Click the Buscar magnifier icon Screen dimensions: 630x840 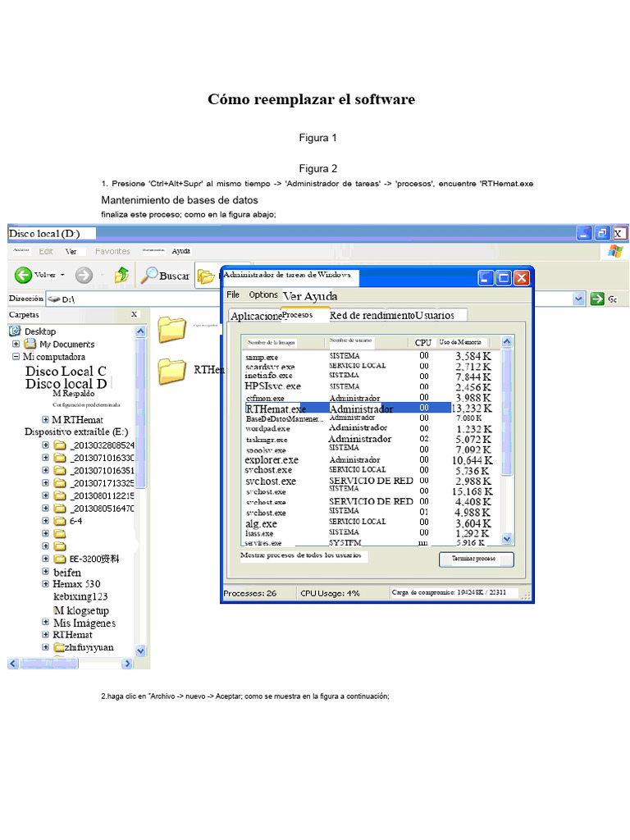click(148, 275)
